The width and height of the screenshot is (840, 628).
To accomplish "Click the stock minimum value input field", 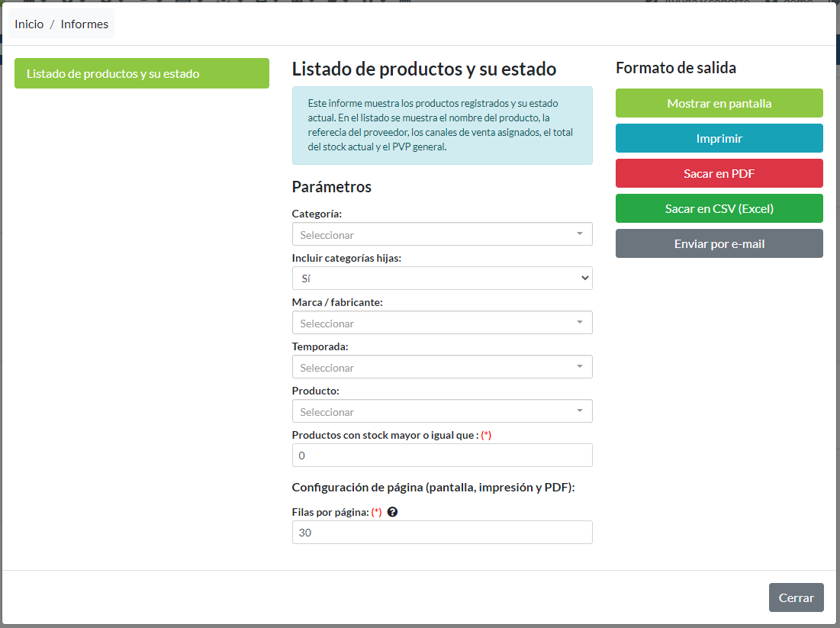I will [x=443, y=455].
